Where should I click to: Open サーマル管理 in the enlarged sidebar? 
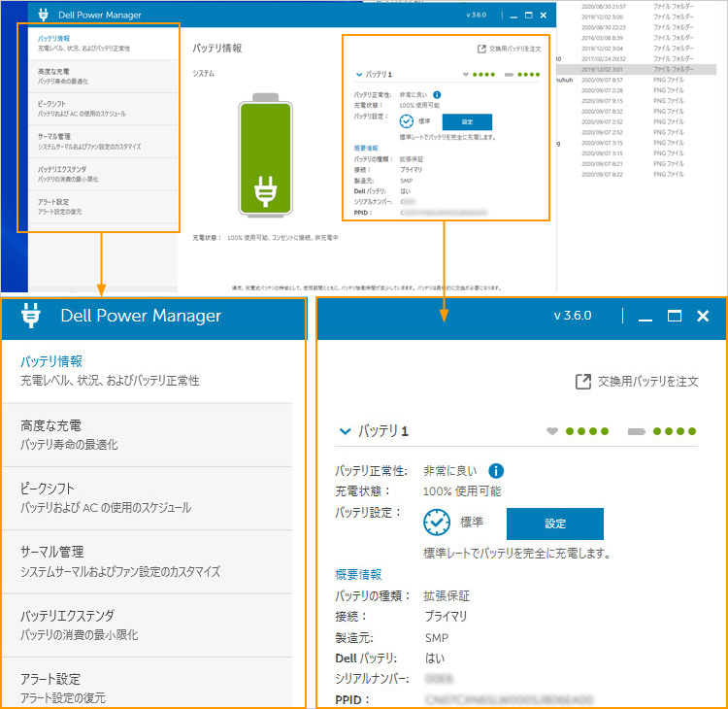[x=148, y=561]
